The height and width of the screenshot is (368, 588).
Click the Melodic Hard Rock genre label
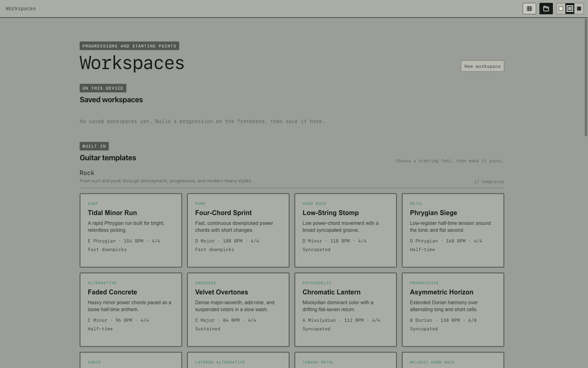tap(432, 362)
